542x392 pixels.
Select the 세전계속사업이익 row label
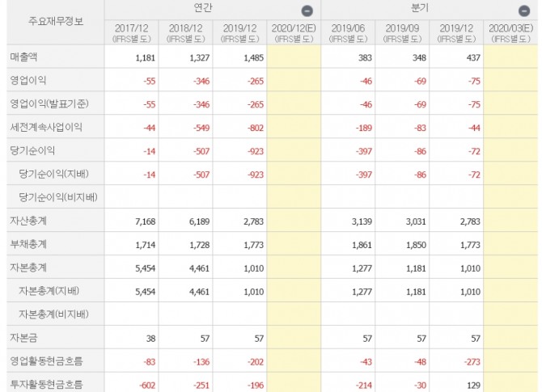click(x=45, y=127)
